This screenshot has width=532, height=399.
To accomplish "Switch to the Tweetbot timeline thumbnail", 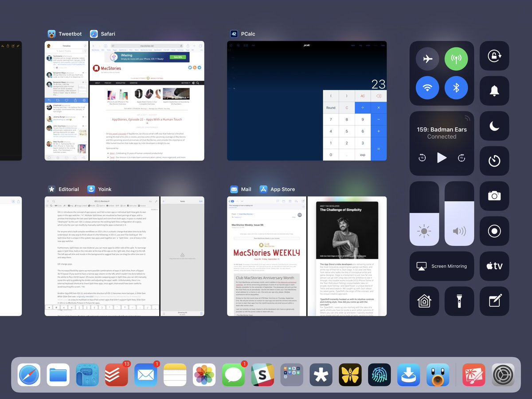I will pyautogui.click(x=66, y=101).
